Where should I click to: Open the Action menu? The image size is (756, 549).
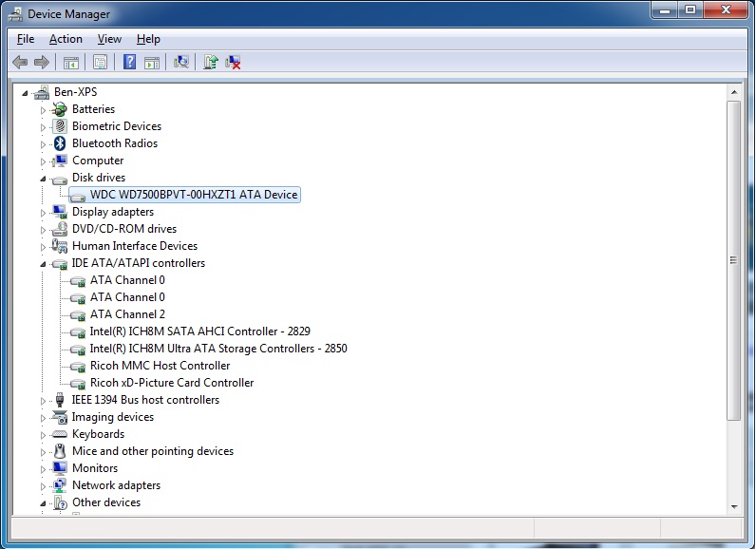coord(66,39)
